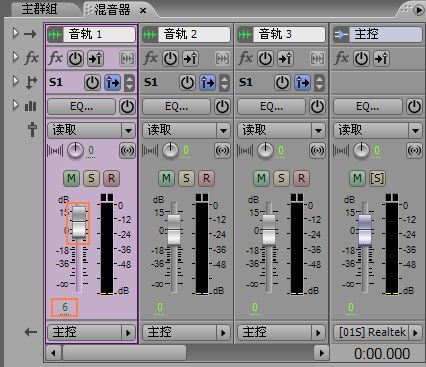Open 主控 output dropdown under 音轨 3

tap(281, 332)
